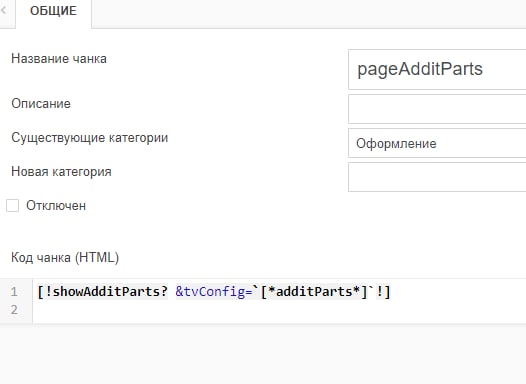Toggle the Отключен checkbox
Viewport: 526px width, 384px height.
[13, 206]
